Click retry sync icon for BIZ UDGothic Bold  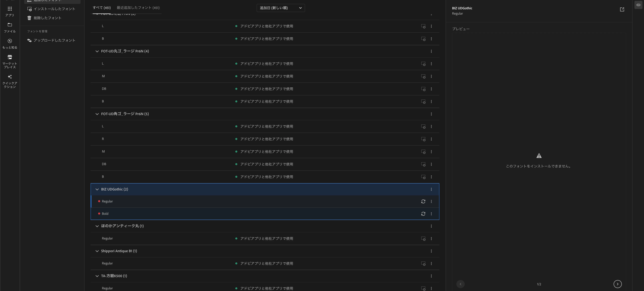point(423,214)
